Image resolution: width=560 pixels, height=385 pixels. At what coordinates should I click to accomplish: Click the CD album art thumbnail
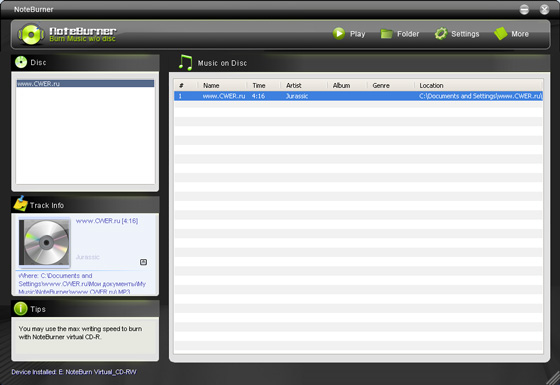point(44,243)
